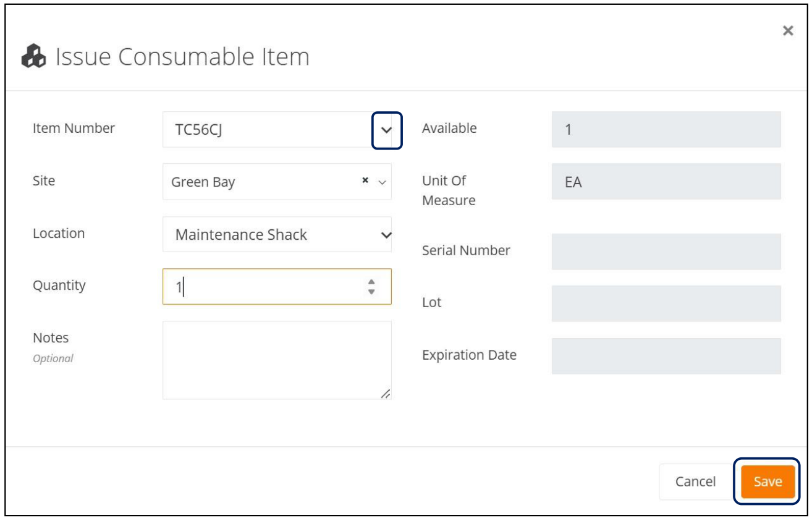
Task: Click the Location label
Action: 59,234
